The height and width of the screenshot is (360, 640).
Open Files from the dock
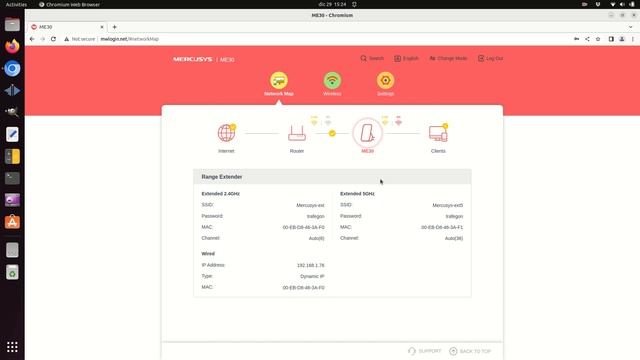[x=12, y=24]
